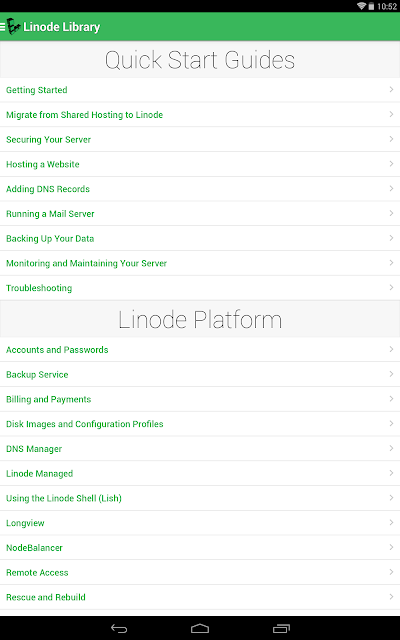Tap the battery status icon
The image size is (400, 640).
371,6
